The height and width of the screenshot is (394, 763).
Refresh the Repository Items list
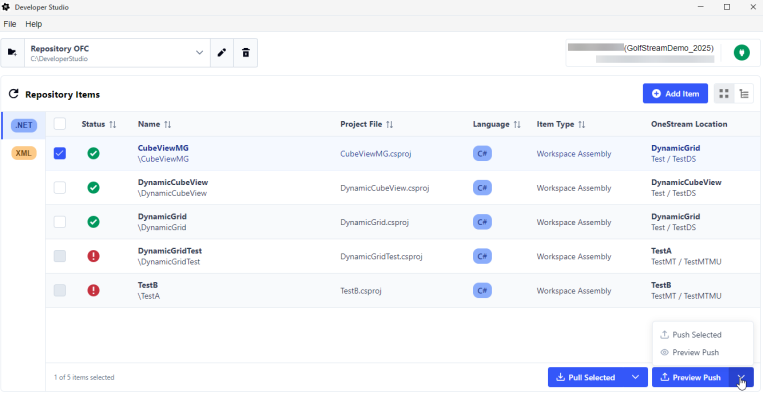click(x=14, y=94)
